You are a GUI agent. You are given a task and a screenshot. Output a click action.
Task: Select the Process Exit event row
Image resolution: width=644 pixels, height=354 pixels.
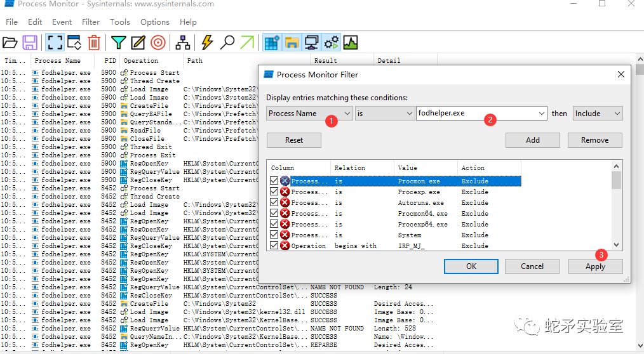click(130, 155)
